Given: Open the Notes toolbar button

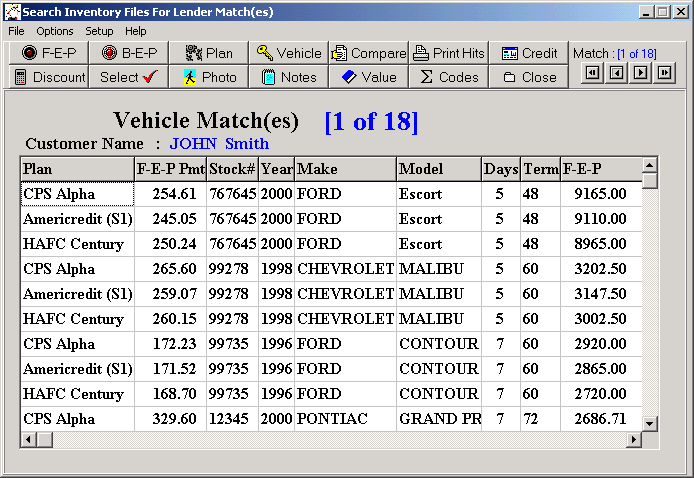Looking at the screenshot, I should pyautogui.click(x=288, y=77).
